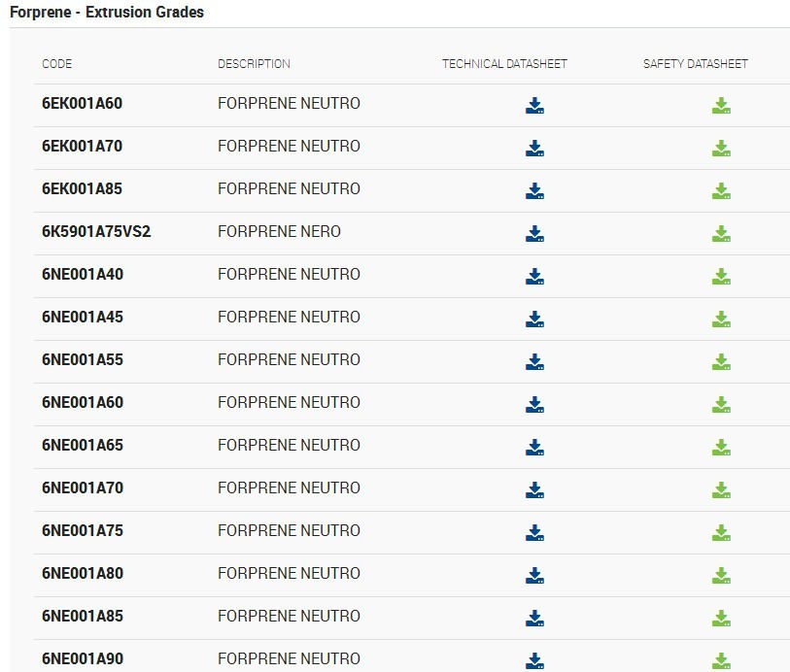Download safety datasheet for 6NE001A60

point(721,405)
